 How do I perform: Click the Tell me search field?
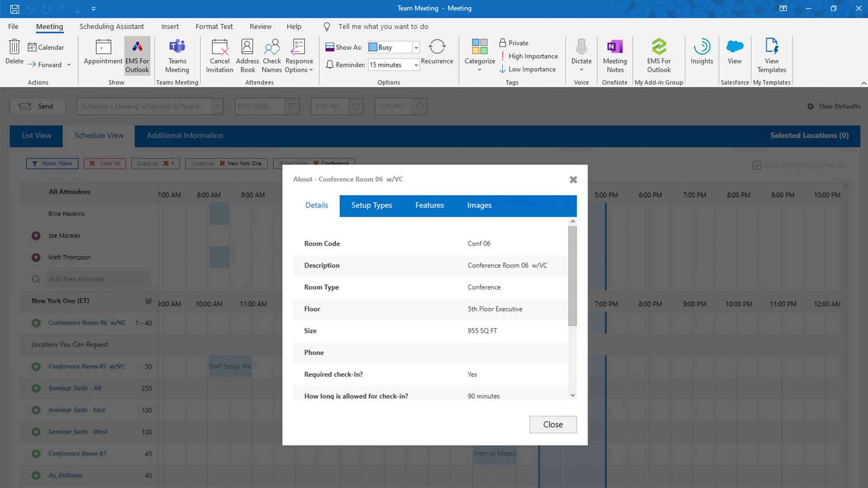[383, 27]
